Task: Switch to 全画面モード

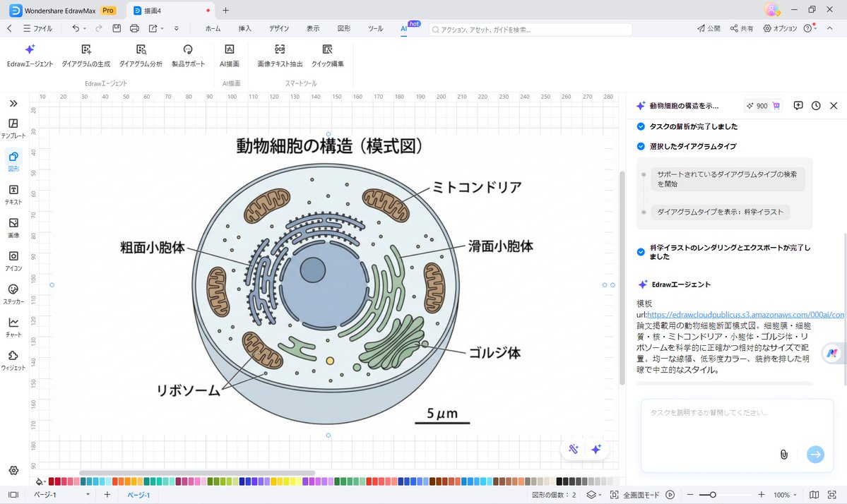Action: (634, 495)
